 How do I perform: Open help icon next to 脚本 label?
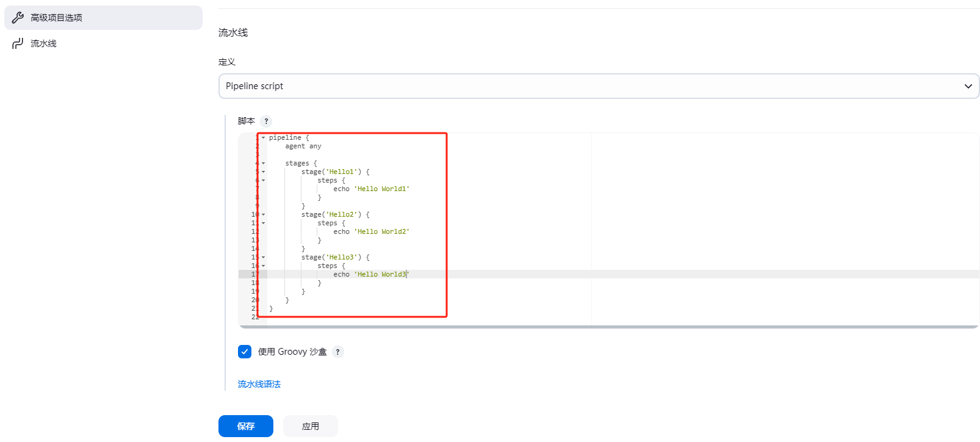(x=266, y=121)
